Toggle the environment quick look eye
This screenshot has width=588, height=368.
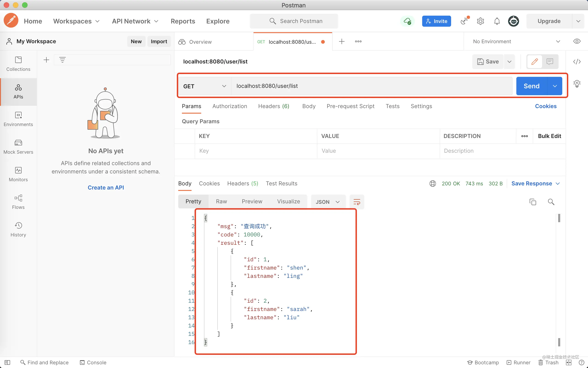[x=577, y=41]
